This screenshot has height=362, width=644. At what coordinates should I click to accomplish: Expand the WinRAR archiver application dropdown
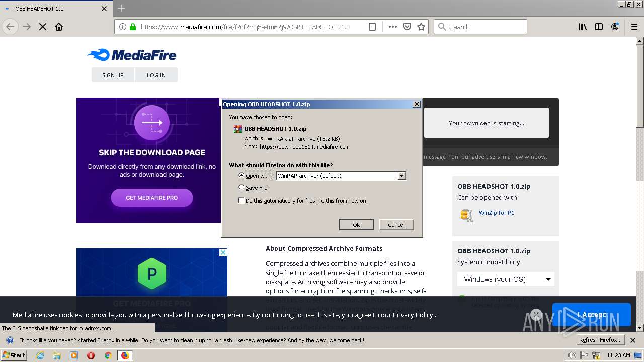[x=401, y=176]
